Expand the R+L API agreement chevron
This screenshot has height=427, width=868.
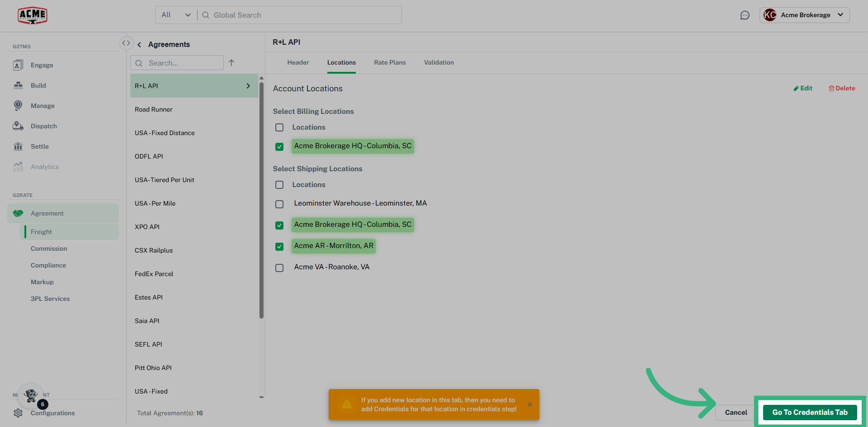point(248,86)
